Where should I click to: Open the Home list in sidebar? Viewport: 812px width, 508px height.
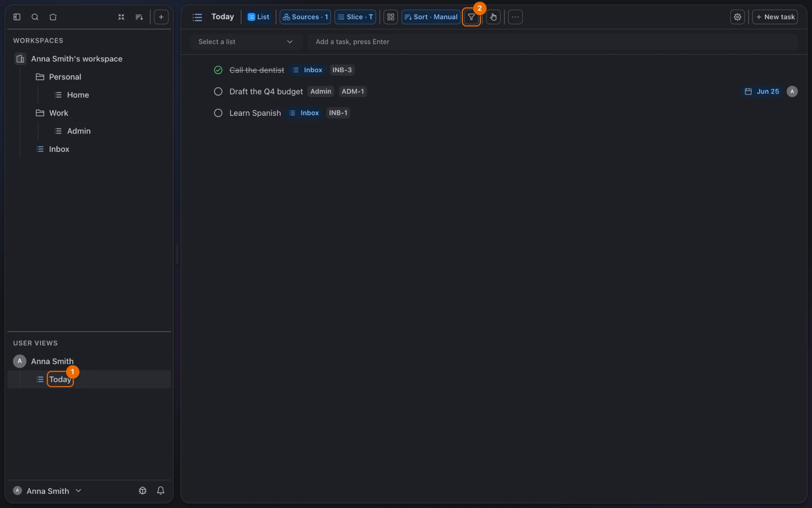click(x=78, y=95)
